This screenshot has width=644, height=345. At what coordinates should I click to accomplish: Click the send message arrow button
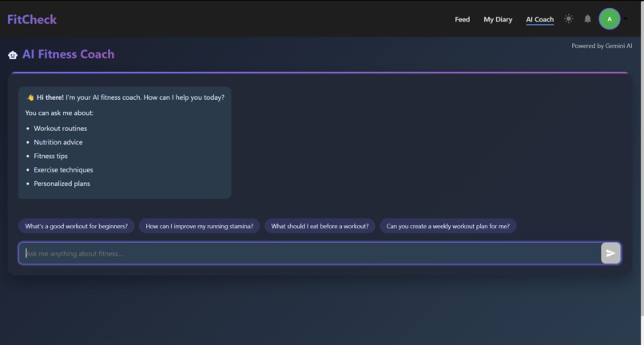pos(610,253)
